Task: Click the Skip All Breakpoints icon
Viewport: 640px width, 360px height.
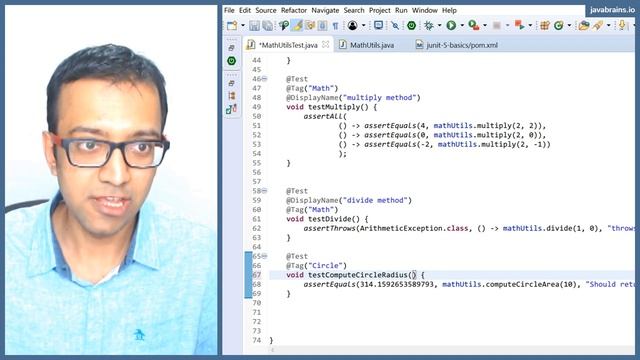Action: 395,26
